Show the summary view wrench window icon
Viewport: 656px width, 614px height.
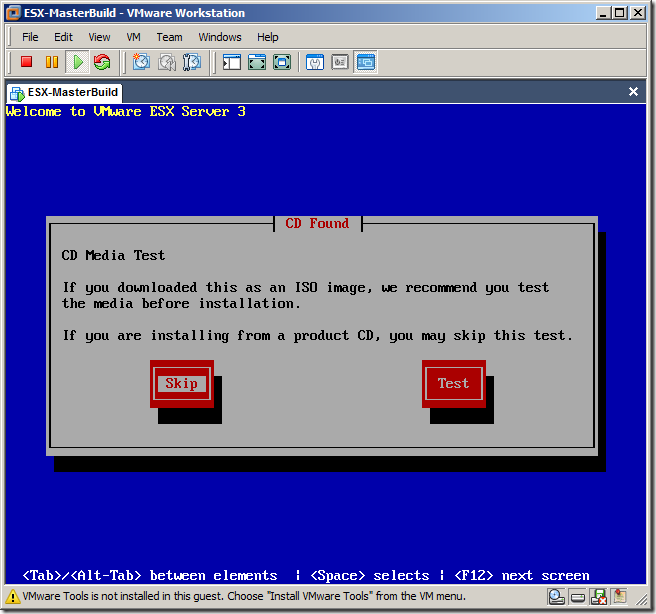[315, 62]
